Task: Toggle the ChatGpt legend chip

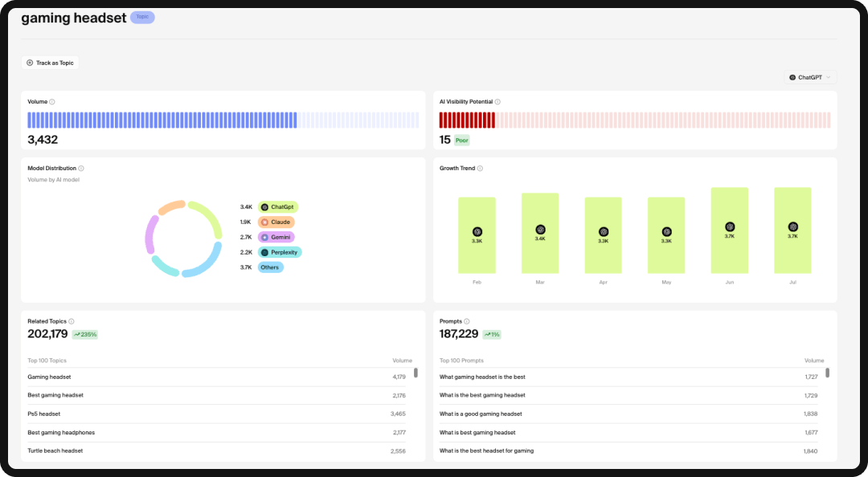Action: click(277, 206)
